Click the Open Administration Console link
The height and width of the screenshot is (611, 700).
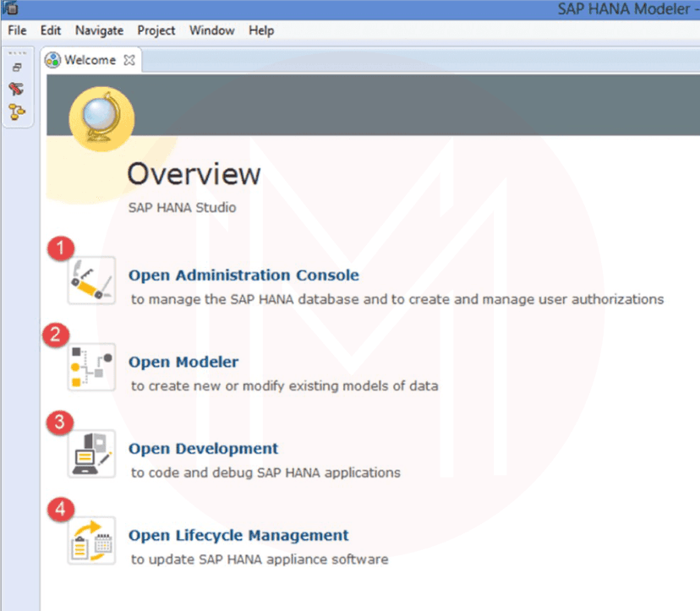[243, 275]
